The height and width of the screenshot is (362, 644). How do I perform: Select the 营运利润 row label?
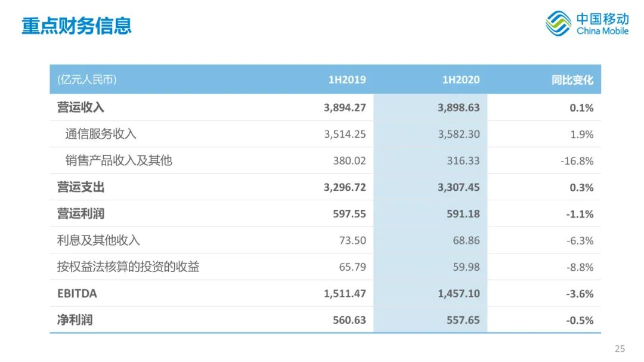tap(80, 214)
